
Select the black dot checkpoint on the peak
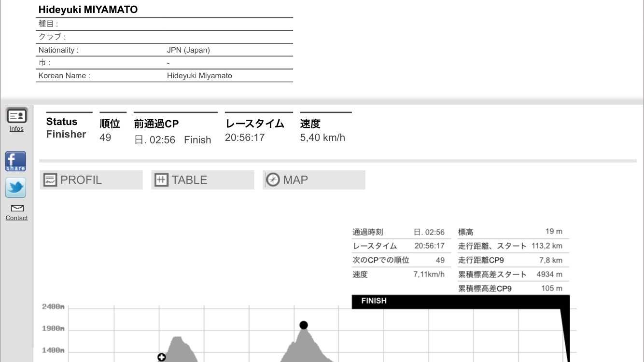tap(303, 325)
